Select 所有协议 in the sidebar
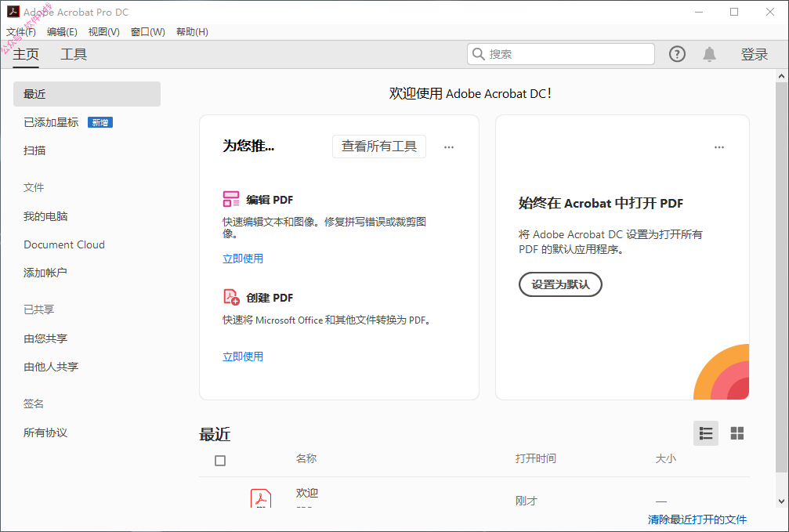The height and width of the screenshot is (532, 789). [x=45, y=432]
